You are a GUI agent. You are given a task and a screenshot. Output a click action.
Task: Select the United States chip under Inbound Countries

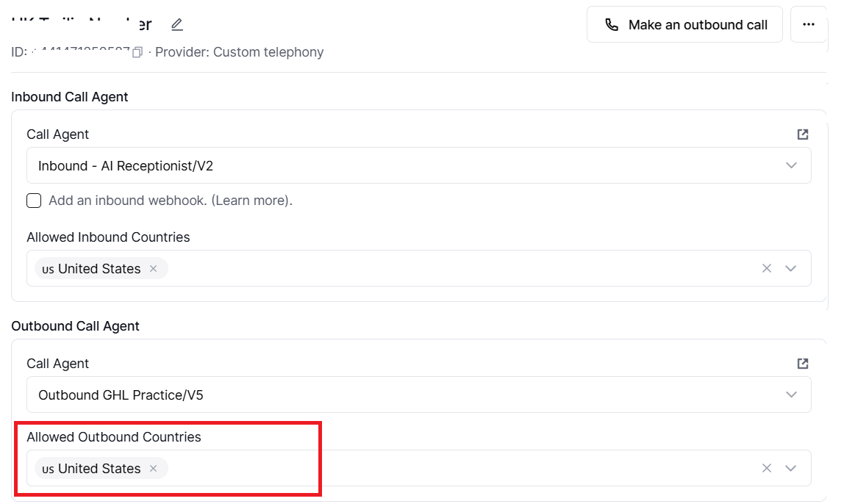click(x=93, y=269)
